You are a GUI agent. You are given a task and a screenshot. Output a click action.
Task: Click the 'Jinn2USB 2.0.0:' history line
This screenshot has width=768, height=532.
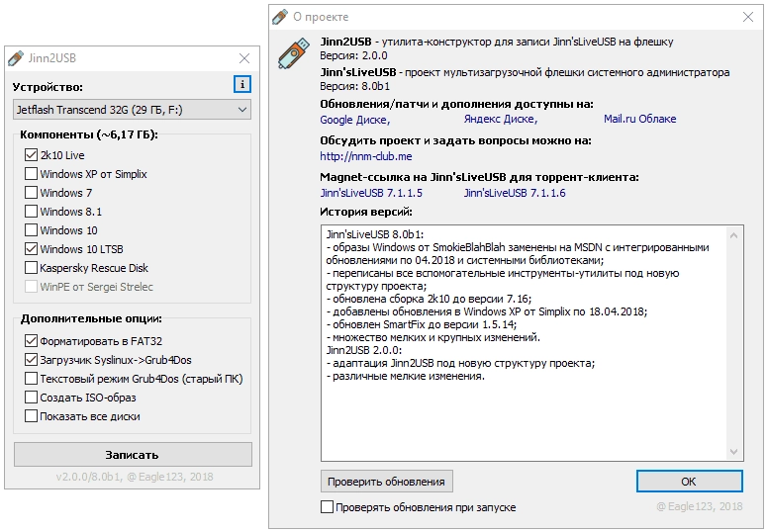click(x=364, y=350)
